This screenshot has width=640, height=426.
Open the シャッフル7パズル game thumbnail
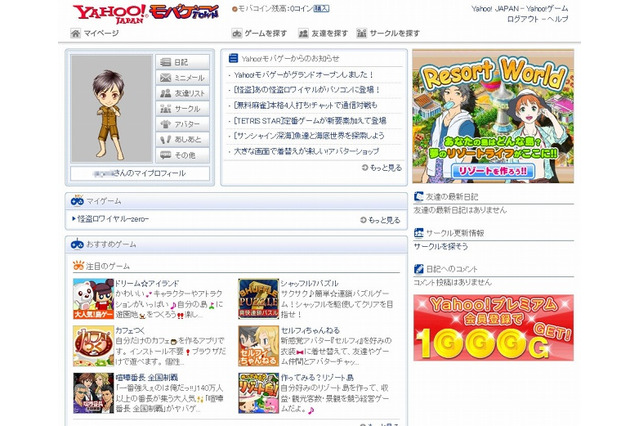click(259, 299)
